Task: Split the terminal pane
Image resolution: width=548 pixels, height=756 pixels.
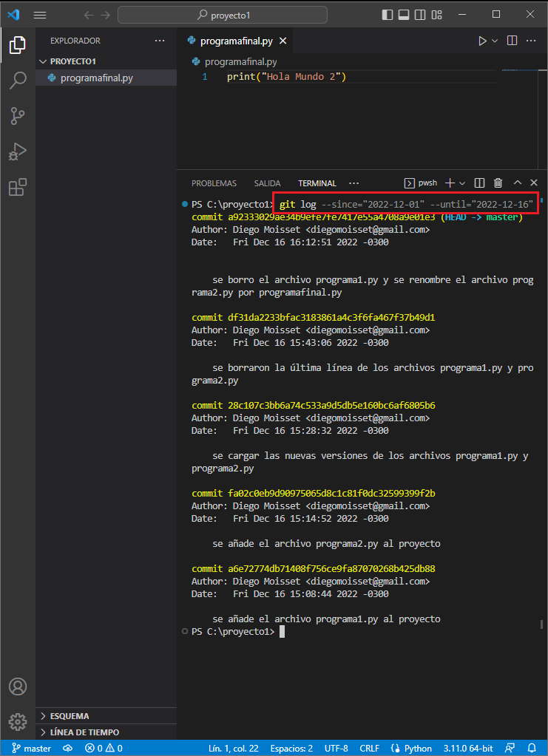Action: 479,183
